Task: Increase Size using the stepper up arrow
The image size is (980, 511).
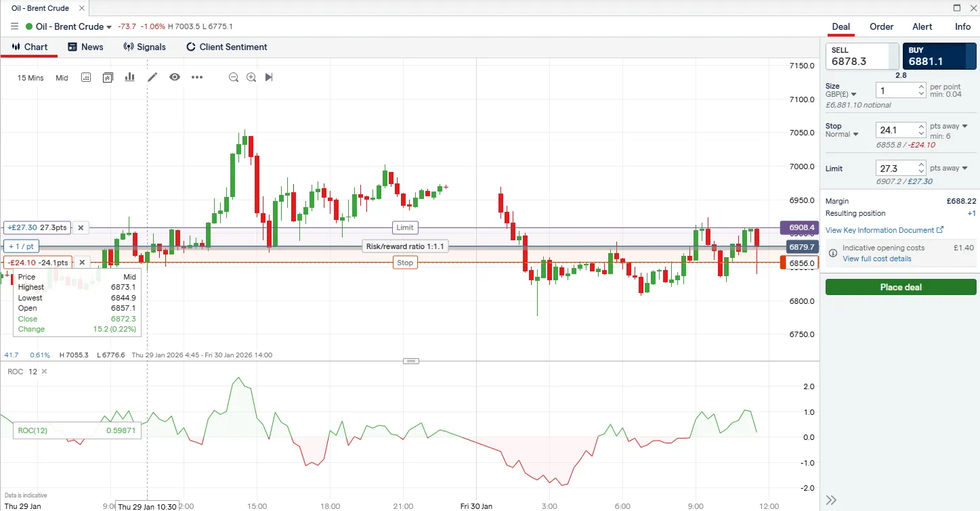Action: tap(920, 85)
